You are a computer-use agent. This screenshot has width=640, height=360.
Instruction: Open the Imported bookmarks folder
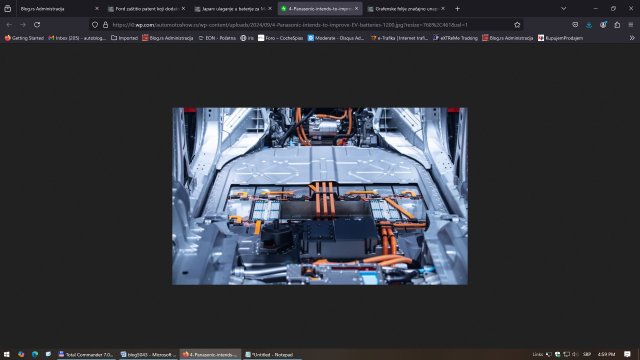(124, 38)
